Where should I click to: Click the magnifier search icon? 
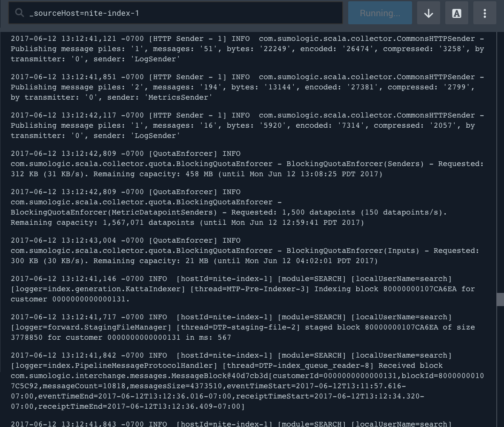tap(19, 13)
